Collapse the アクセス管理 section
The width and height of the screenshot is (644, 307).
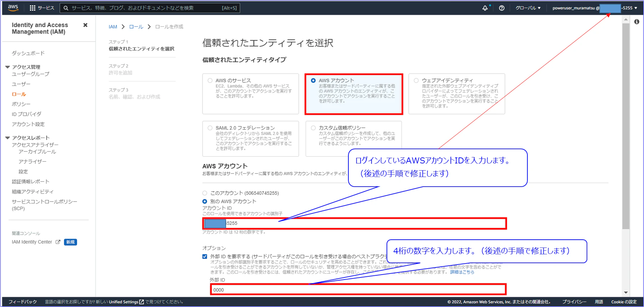click(x=7, y=67)
